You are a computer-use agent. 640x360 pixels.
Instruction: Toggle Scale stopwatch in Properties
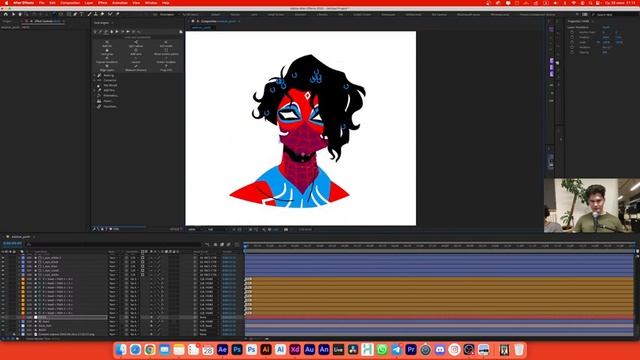point(572,42)
